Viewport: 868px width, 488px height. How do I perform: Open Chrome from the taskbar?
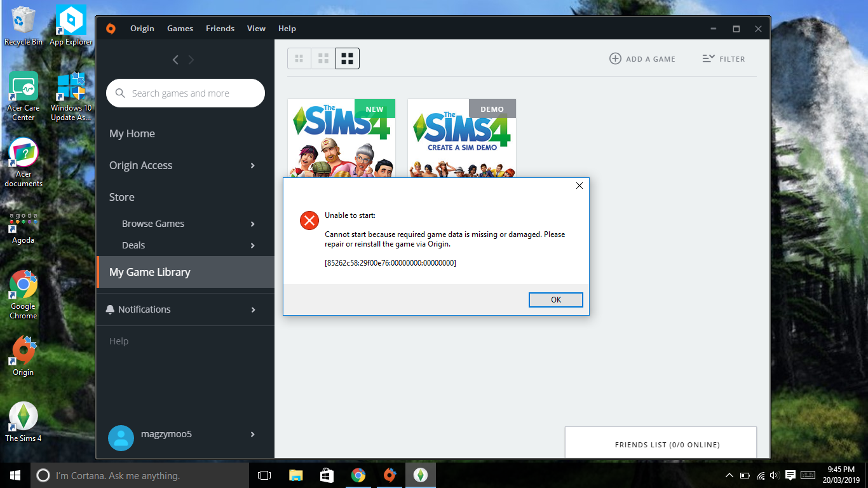(358, 475)
